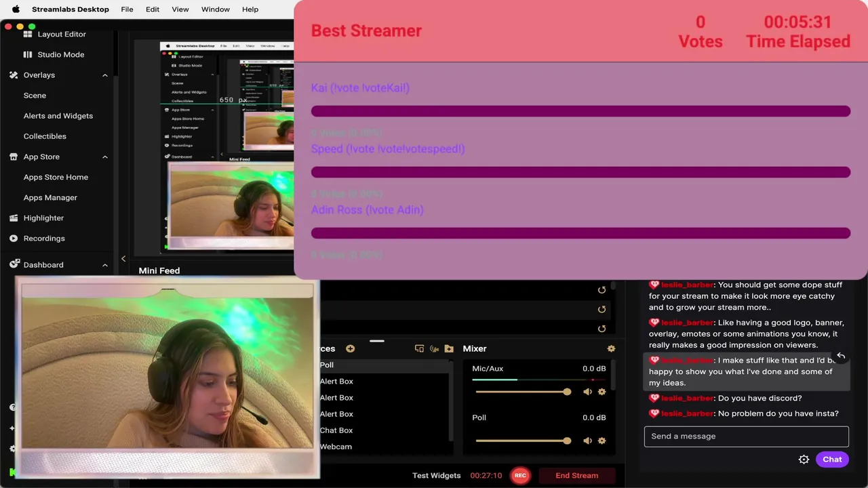The image size is (868, 488).
Task: Click the add folder icon in Sources
Action: 449,348
